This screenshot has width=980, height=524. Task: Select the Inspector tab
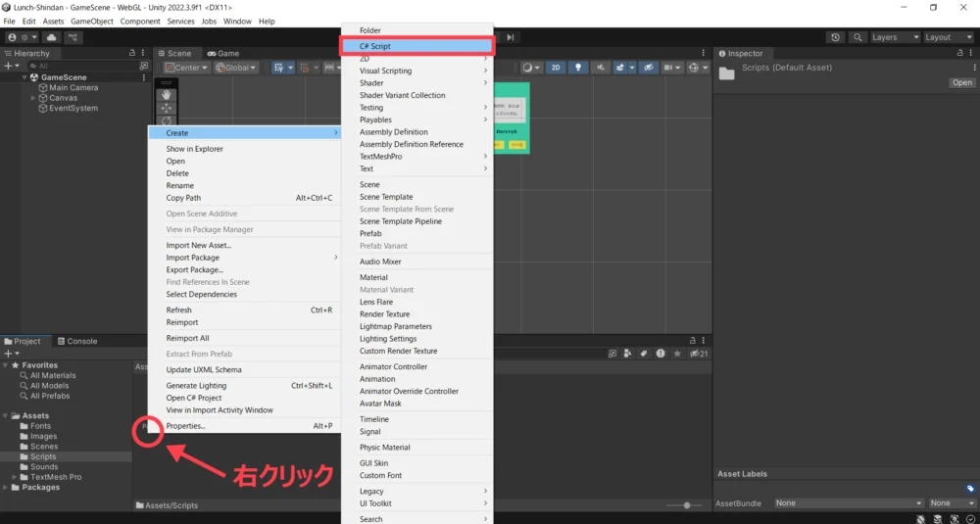(x=741, y=53)
